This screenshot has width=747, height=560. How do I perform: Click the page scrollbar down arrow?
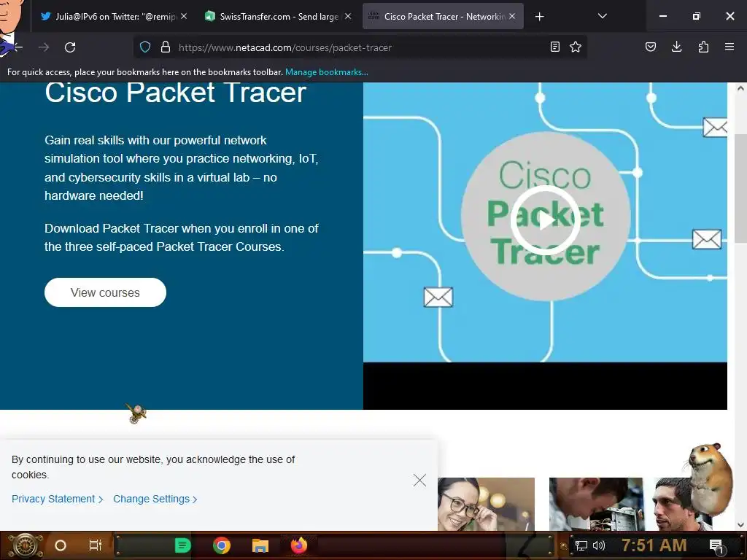(741, 525)
